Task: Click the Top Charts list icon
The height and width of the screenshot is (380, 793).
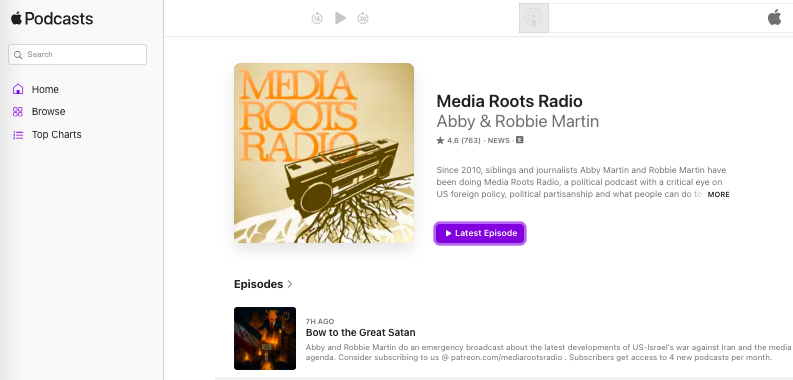Action: [18, 135]
